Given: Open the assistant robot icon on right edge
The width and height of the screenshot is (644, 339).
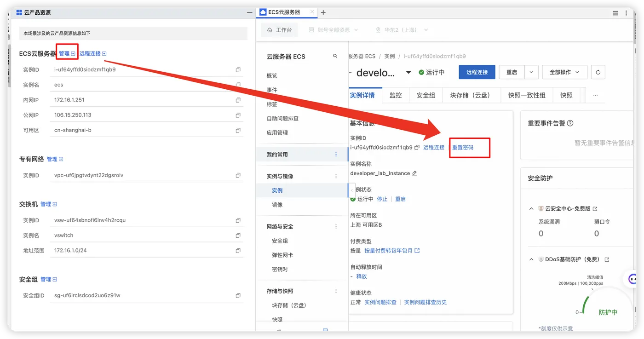Looking at the screenshot, I should pyautogui.click(x=632, y=279).
